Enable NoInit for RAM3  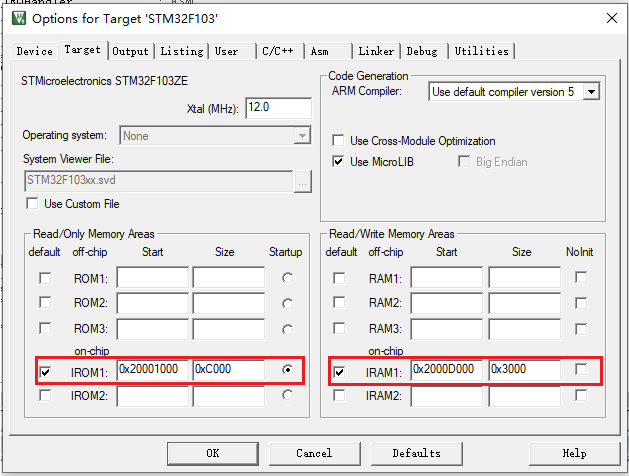(581, 329)
